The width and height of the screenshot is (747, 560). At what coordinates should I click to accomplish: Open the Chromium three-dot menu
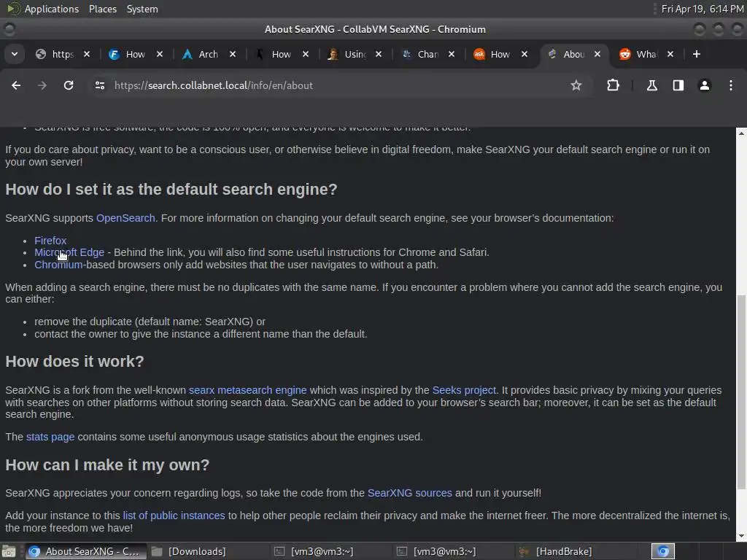731,85
